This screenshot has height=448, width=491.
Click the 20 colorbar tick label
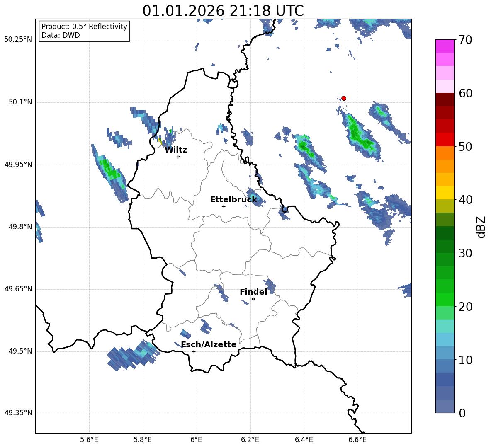(465, 306)
